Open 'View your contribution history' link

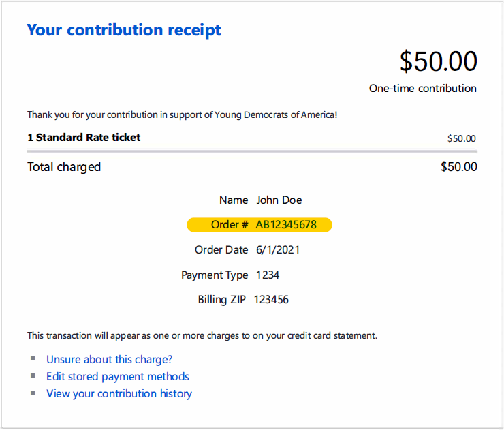[119, 394]
